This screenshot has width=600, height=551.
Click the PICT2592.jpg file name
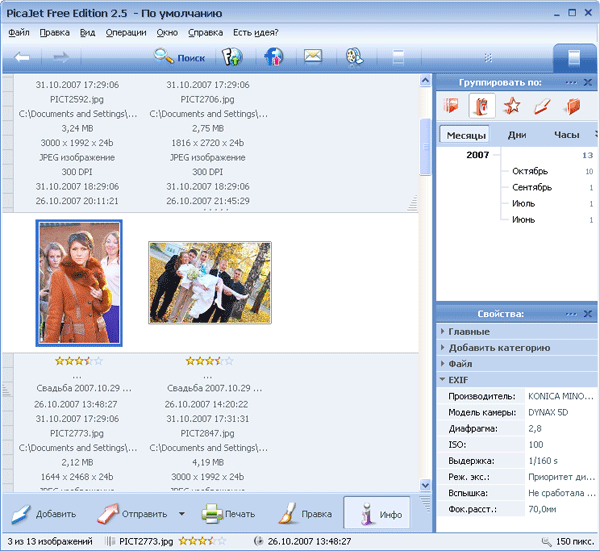(77, 99)
